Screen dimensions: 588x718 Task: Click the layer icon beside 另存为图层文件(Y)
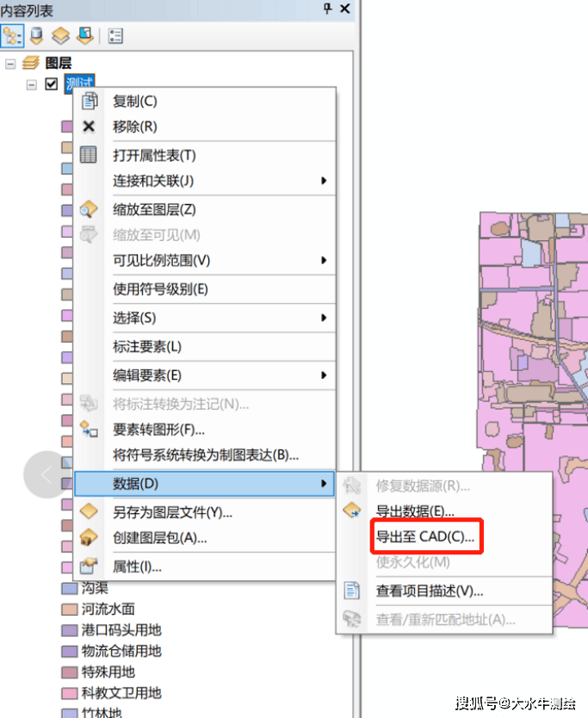(x=89, y=511)
